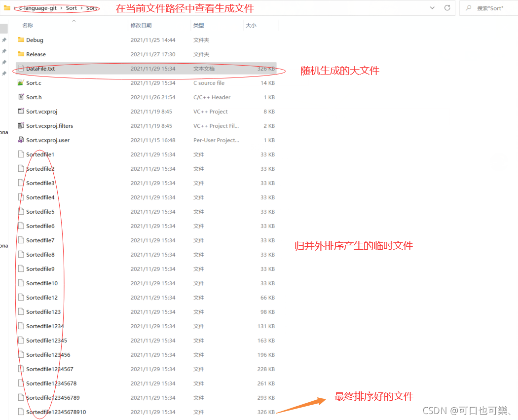Select the Sortedfile7 file name
Screen dimensions: 518x420
[x=40, y=240]
